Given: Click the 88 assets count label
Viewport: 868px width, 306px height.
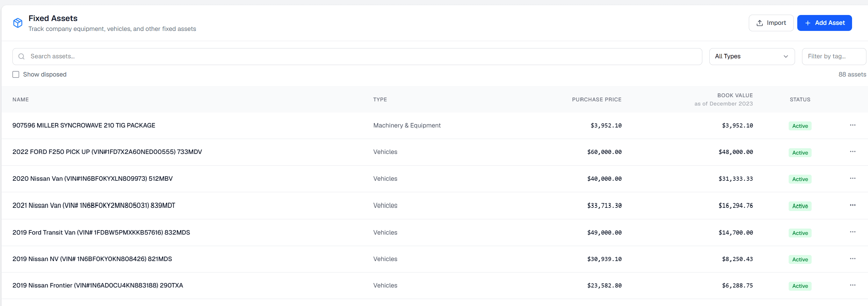Looking at the screenshot, I should (x=852, y=75).
